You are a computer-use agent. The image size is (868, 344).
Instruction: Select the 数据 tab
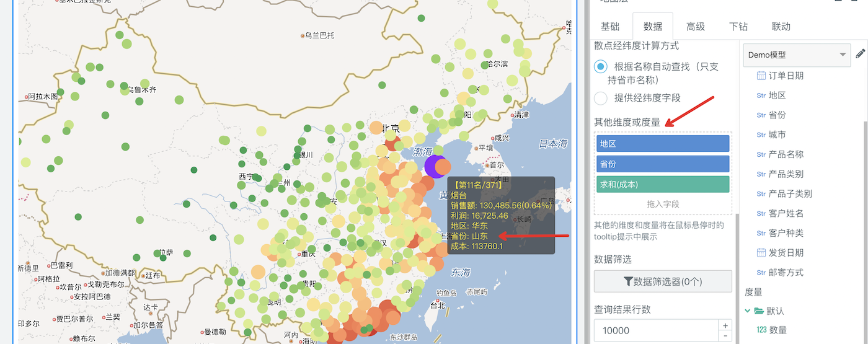click(653, 27)
